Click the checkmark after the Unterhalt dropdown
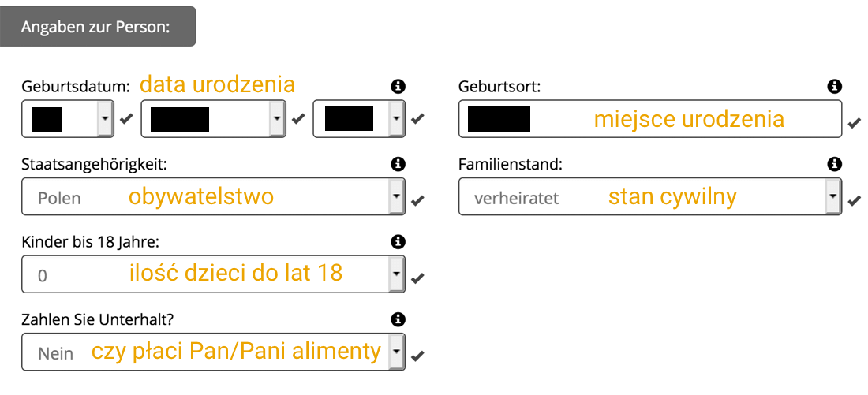The height and width of the screenshot is (395, 868). point(417,356)
